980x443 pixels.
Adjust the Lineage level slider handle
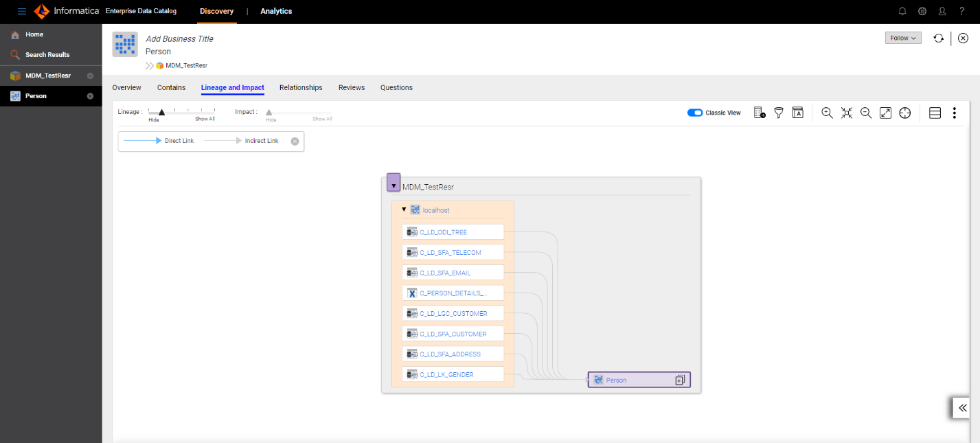click(161, 112)
